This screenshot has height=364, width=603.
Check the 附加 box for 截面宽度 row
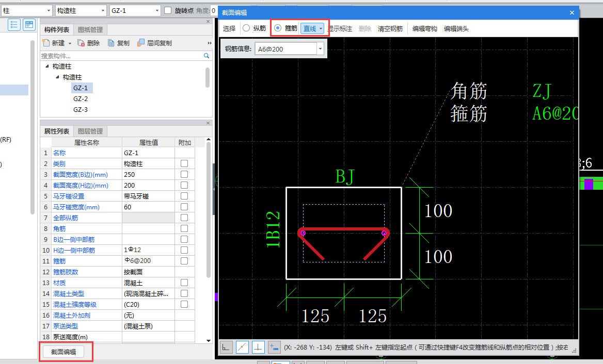coord(184,174)
